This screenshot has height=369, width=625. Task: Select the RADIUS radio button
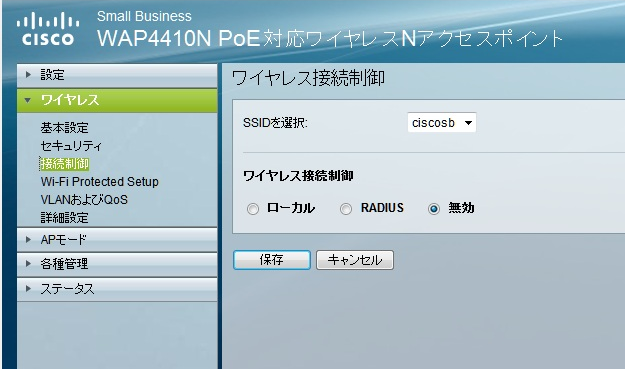tap(346, 209)
